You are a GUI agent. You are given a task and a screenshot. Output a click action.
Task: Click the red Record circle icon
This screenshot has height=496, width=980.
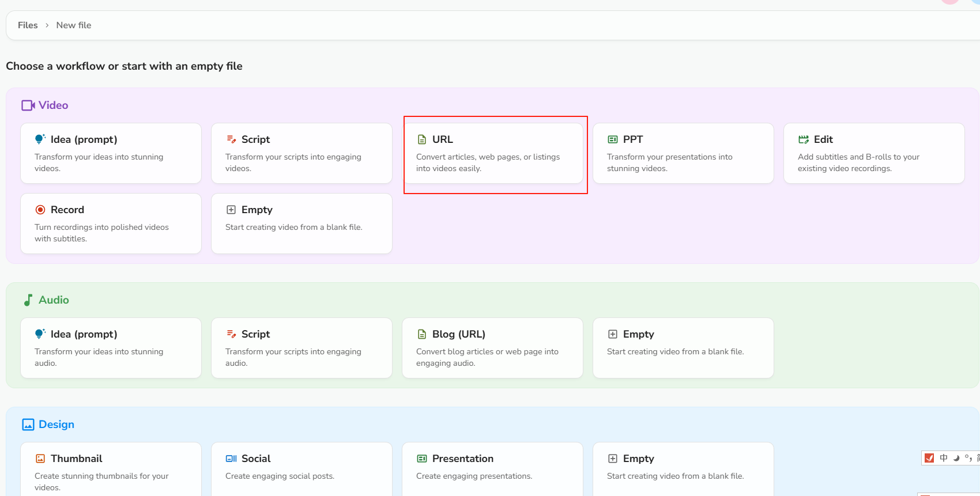[x=40, y=210]
